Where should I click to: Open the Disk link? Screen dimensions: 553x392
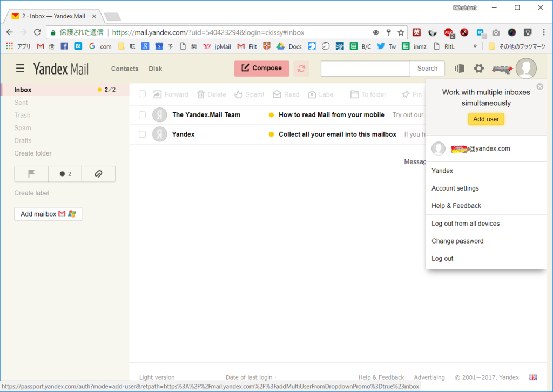[x=155, y=69]
